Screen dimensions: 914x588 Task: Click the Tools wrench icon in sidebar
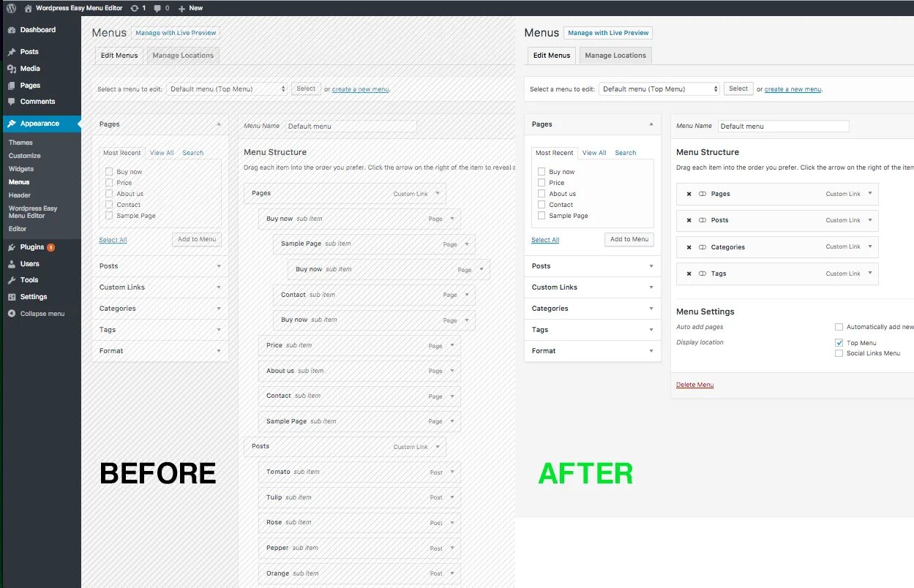(12, 280)
